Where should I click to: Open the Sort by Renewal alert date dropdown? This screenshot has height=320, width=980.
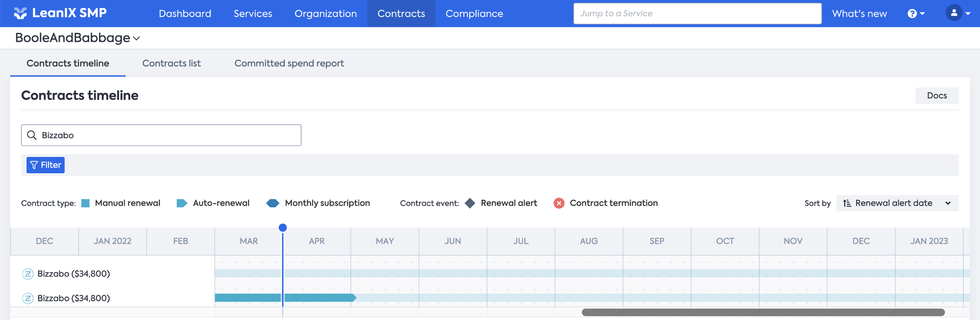tap(897, 203)
